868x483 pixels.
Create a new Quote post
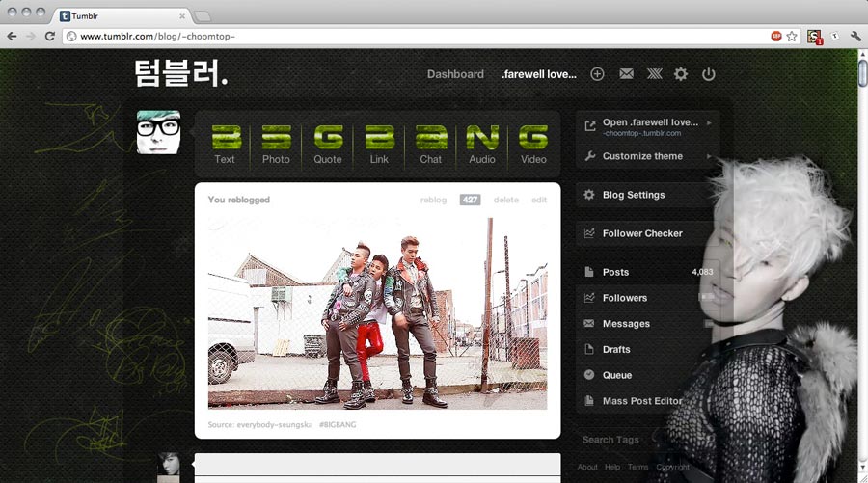click(x=328, y=145)
